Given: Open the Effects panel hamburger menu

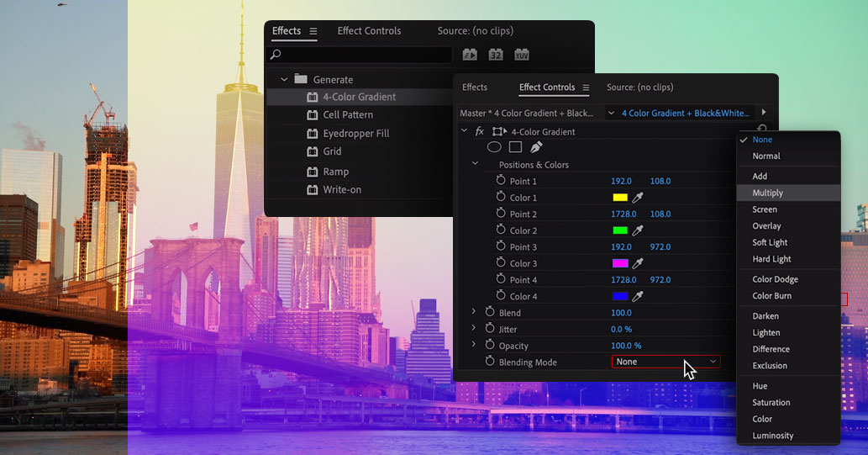Looking at the screenshot, I should pos(313,32).
